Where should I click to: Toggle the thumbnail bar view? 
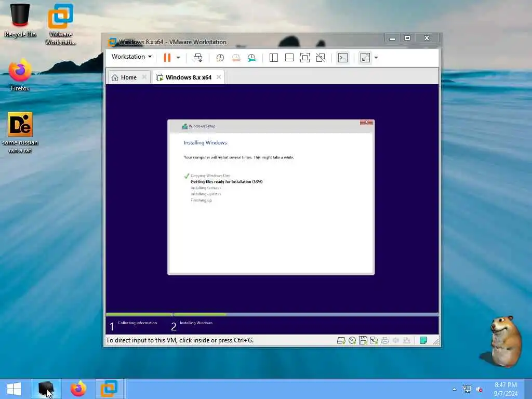(289, 58)
